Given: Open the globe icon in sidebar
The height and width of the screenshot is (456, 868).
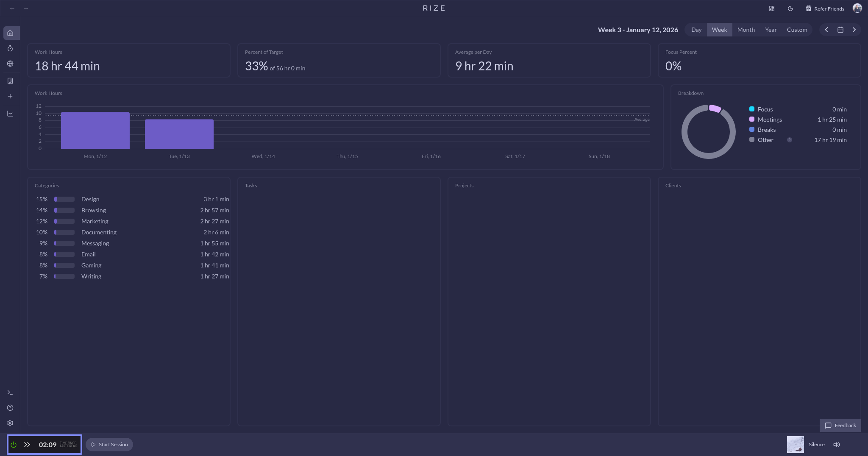Looking at the screenshot, I should pyautogui.click(x=10, y=64).
